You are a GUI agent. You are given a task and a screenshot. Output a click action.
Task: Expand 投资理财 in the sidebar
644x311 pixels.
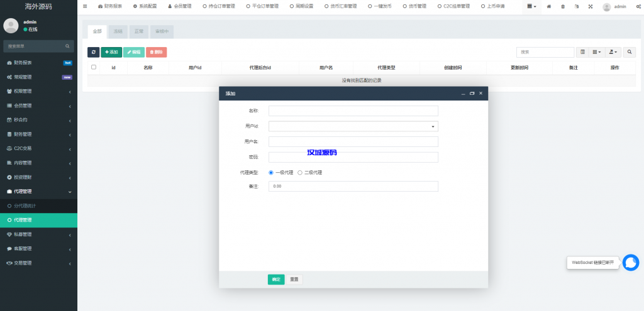38,177
